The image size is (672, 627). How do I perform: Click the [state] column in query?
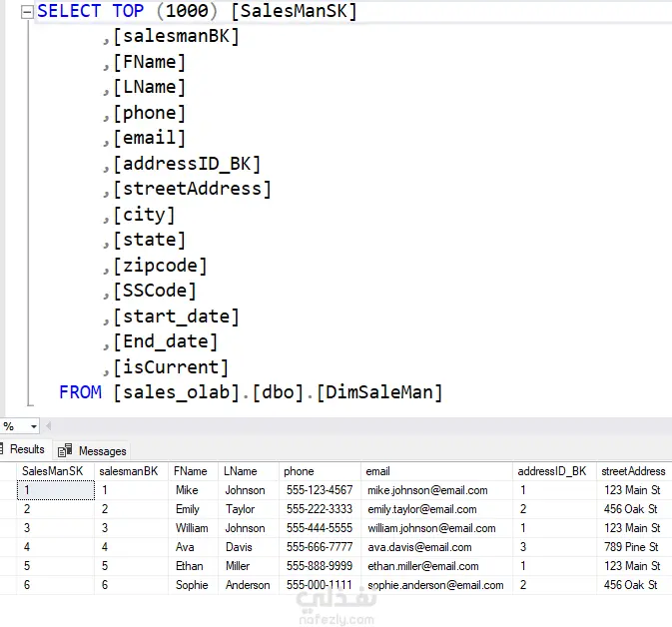point(149,240)
